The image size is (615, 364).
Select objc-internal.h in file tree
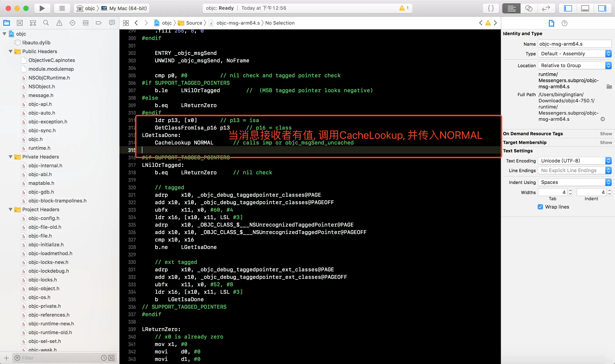(45, 166)
